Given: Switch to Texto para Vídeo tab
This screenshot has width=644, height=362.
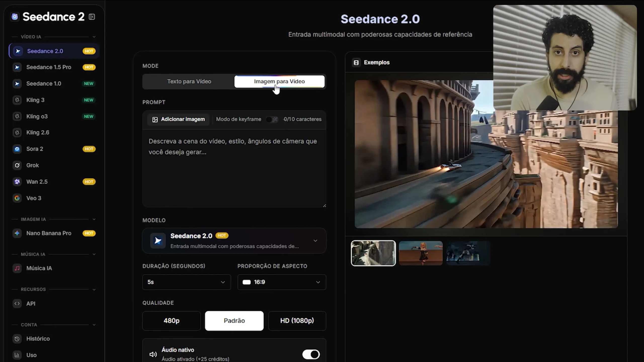Looking at the screenshot, I should click(x=189, y=81).
